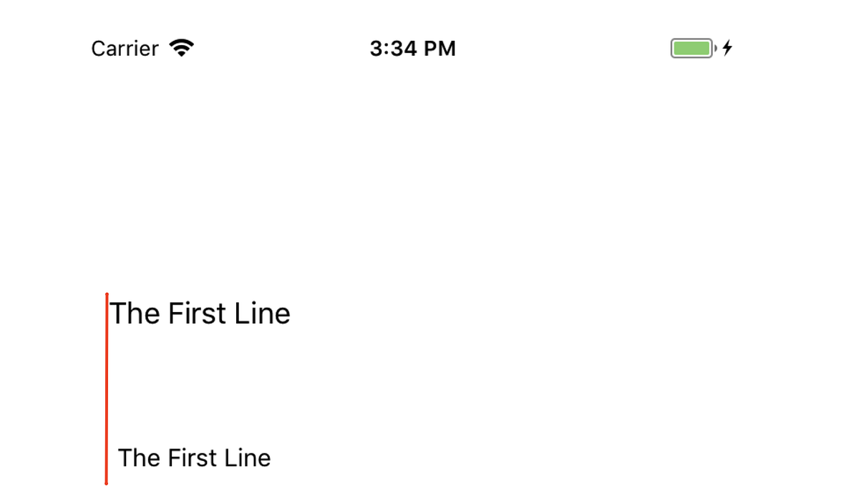Tap the bottom end of the red line
Viewport: 859px width, 504px height.
(107, 481)
